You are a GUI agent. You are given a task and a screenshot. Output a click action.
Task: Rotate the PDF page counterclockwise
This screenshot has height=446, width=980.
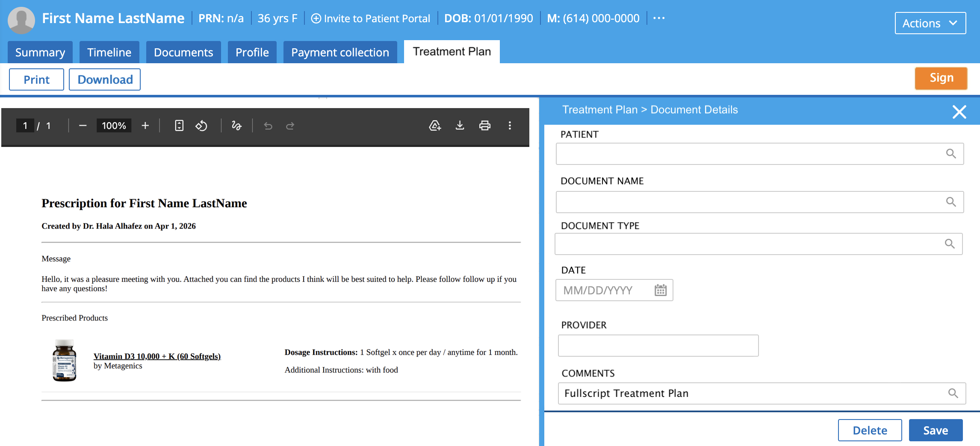(x=201, y=126)
